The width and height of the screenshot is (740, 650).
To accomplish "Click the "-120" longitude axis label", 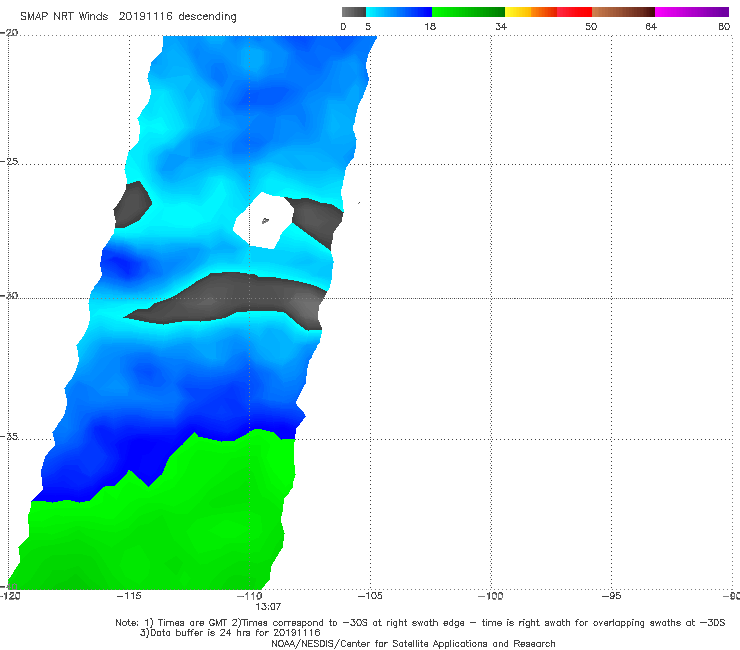I will point(10,596).
